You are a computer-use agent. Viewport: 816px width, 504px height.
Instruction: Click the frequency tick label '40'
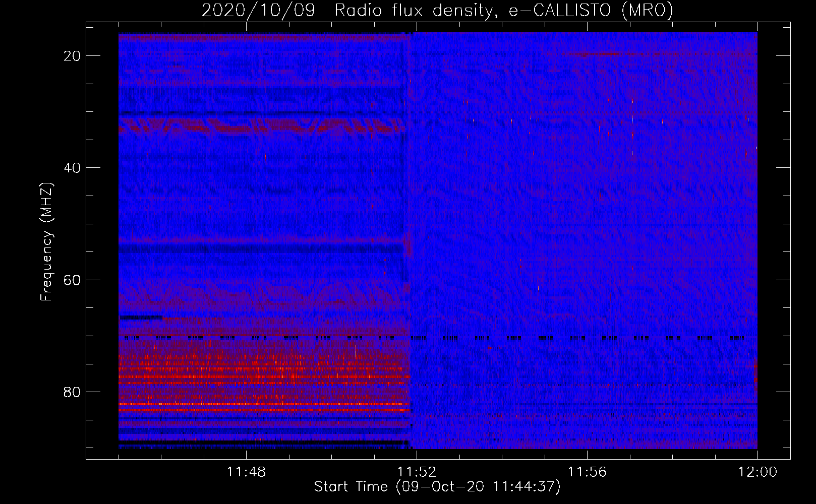pyautogui.click(x=73, y=168)
